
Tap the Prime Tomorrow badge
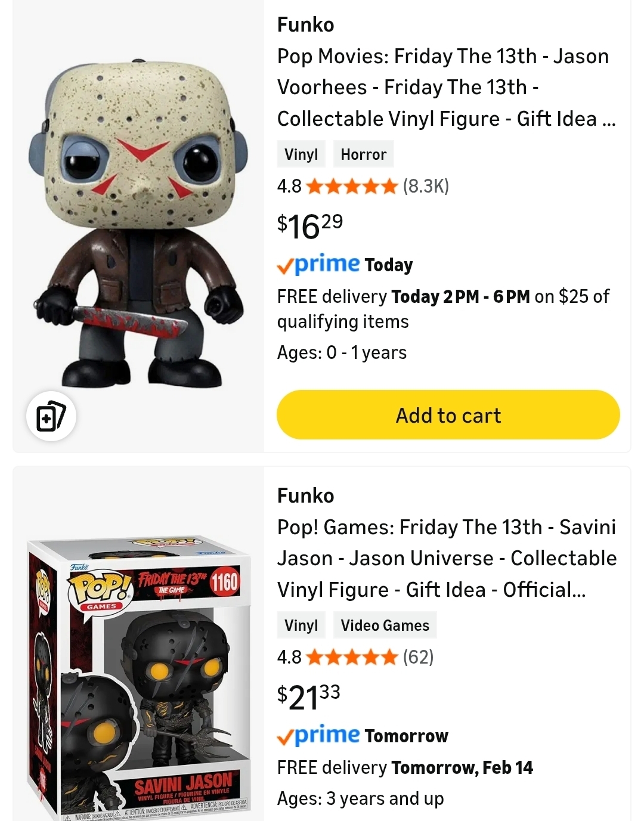[363, 735]
